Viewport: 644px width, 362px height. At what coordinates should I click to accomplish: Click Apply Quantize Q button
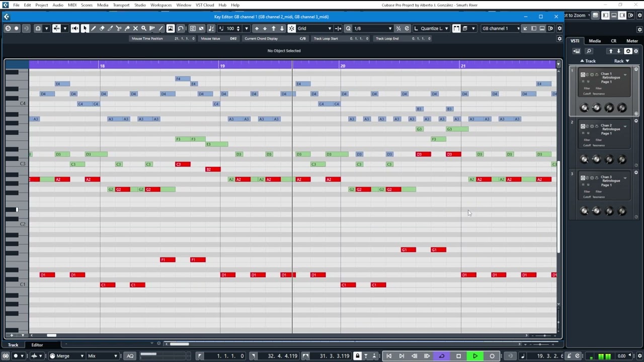[x=348, y=29]
